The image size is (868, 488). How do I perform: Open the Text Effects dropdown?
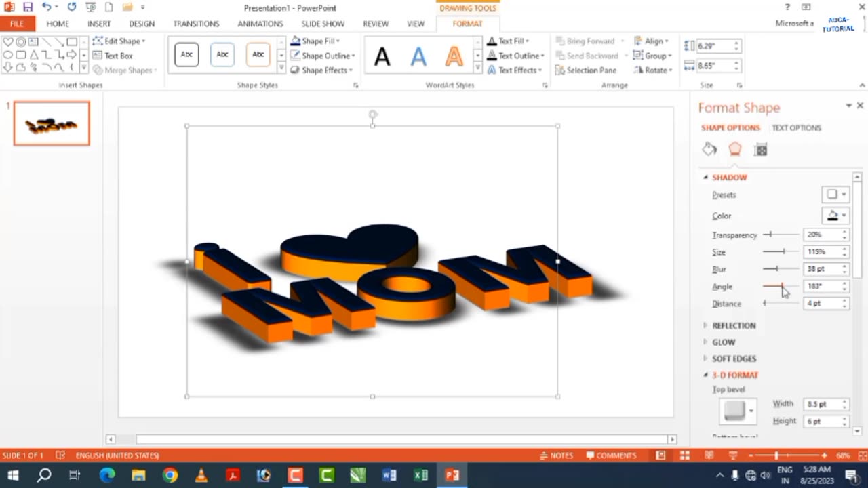pyautogui.click(x=515, y=70)
